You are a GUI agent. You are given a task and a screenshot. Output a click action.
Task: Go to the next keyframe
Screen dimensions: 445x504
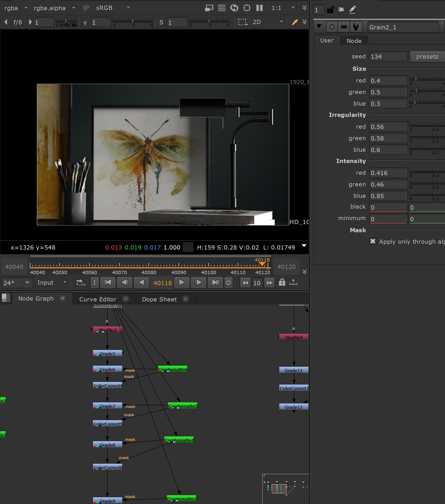click(x=198, y=283)
